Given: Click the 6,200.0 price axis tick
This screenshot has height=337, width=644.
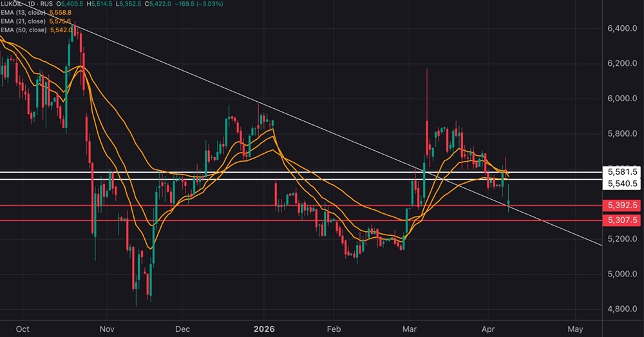Looking at the screenshot, I should 622,63.
